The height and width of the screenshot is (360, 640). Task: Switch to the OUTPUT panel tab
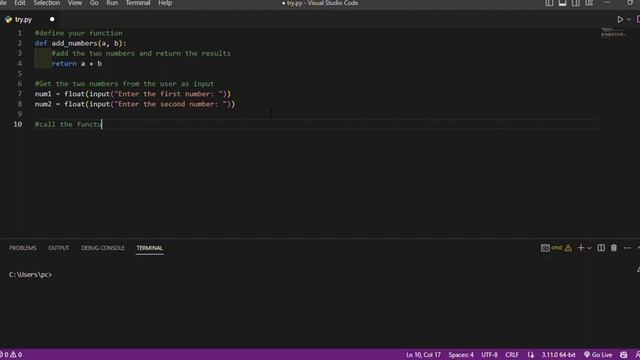coord(59,248)
